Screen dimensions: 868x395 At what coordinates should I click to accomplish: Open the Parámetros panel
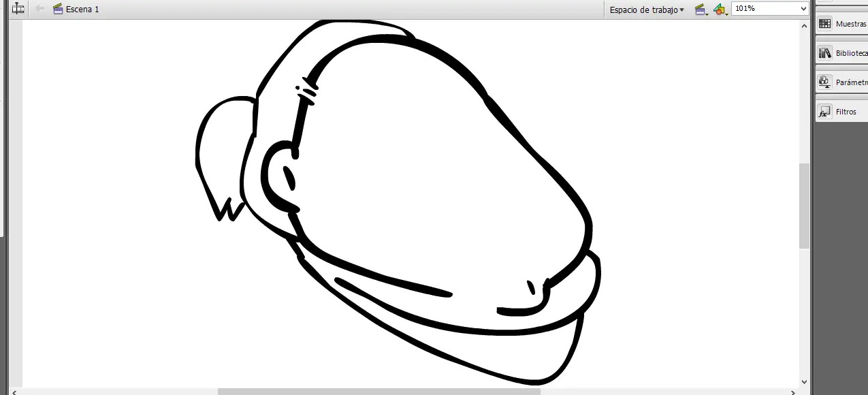842,82
